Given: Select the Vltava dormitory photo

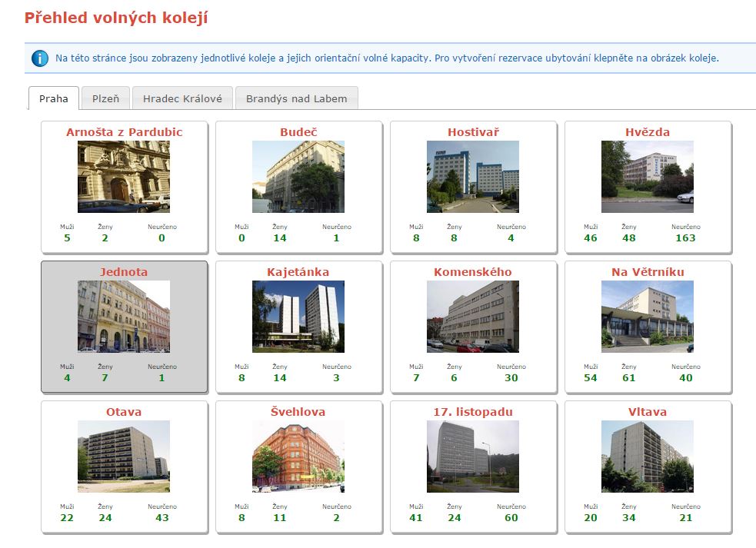Looking at the screenshot, I should point(648,457).
